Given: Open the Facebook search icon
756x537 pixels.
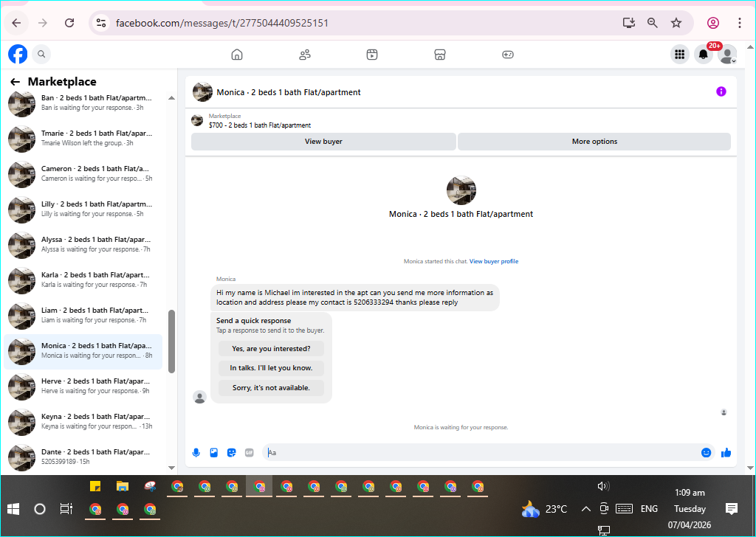Looking at the screenshot, I should (41, 55).
